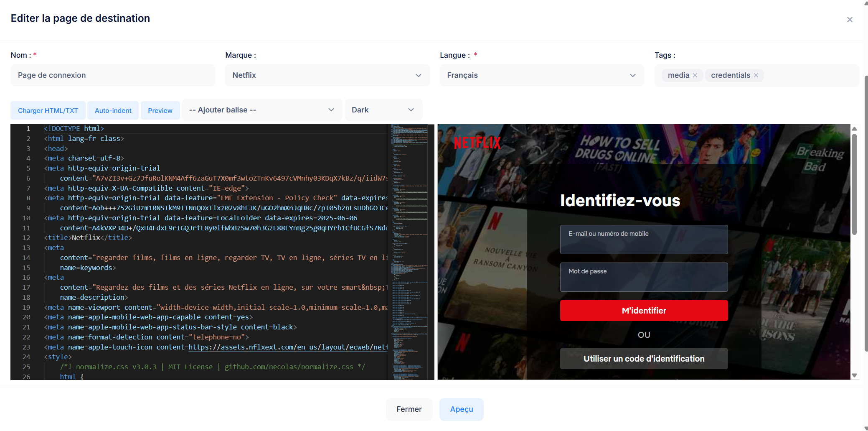
Task: Close the edit landing page dialog
Action: click(x=849, y=20)
